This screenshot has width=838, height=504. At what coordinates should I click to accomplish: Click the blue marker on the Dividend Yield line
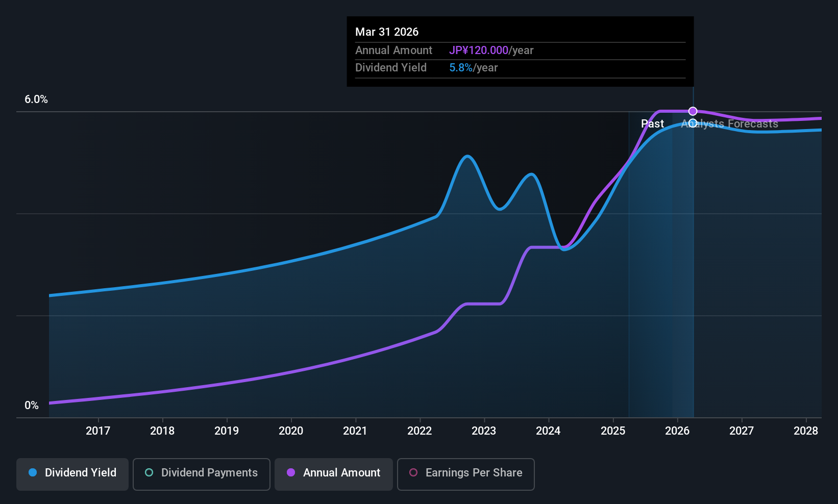(693, 123)
